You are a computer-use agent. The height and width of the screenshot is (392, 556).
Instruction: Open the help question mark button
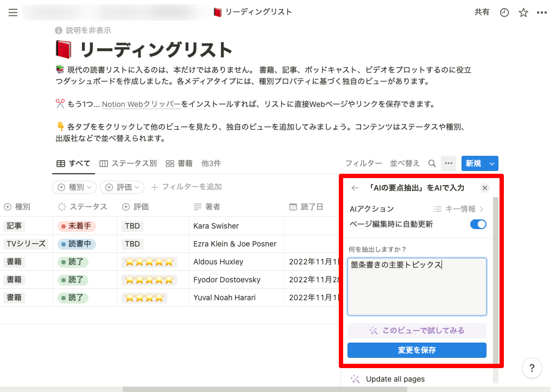click(532, 368)
